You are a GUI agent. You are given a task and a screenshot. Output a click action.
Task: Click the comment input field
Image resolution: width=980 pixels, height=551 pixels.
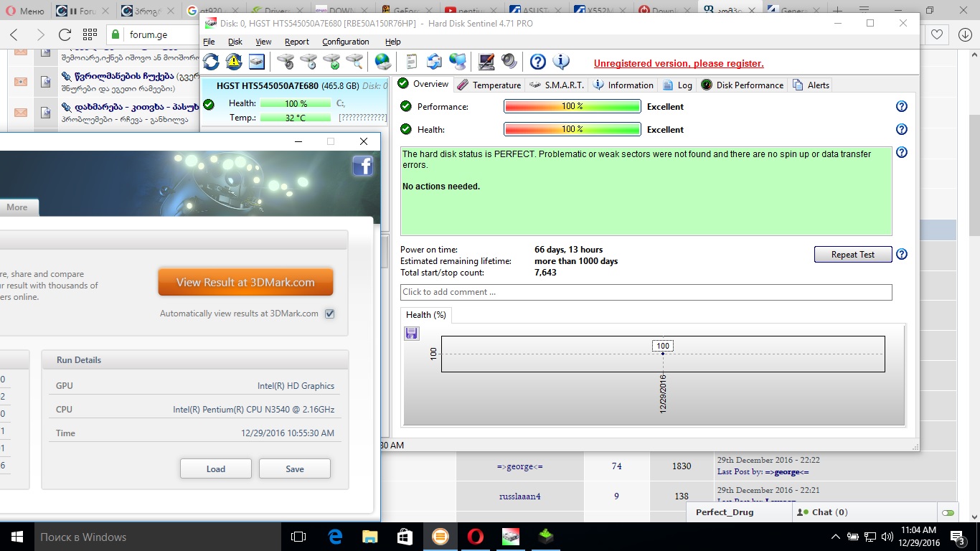(x=646, y=292)
